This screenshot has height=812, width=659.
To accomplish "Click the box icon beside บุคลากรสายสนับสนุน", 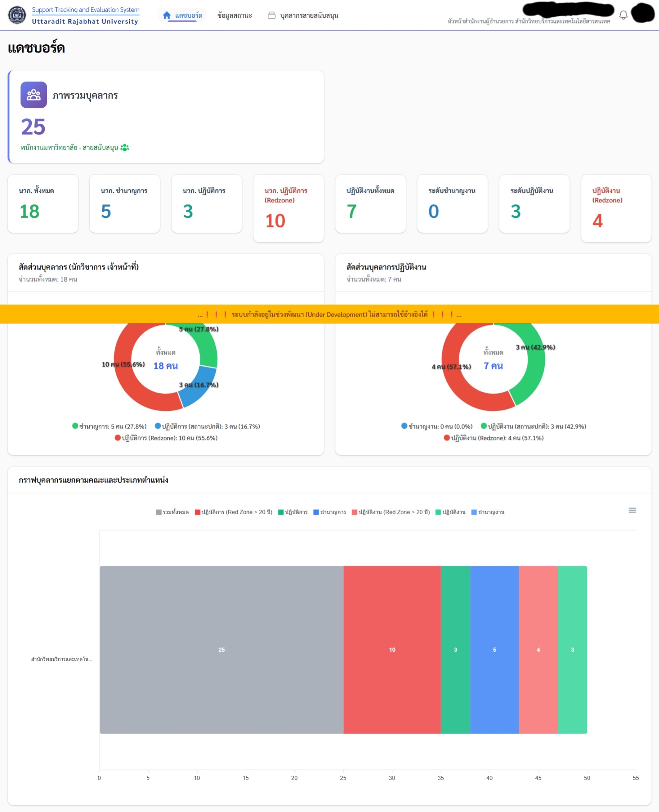I will [271, 15].
